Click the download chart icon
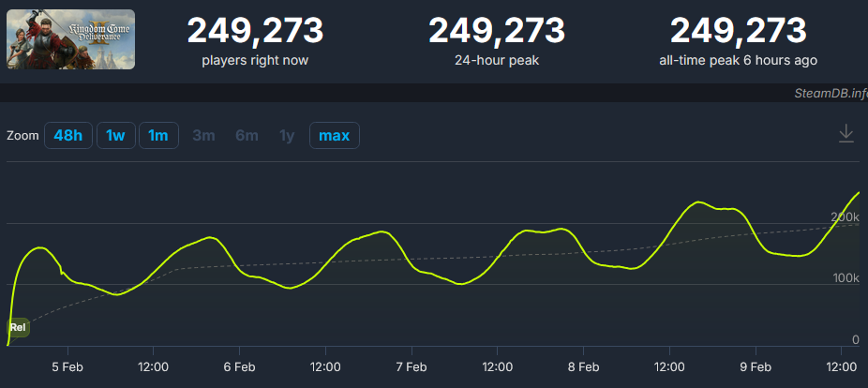 846,134
